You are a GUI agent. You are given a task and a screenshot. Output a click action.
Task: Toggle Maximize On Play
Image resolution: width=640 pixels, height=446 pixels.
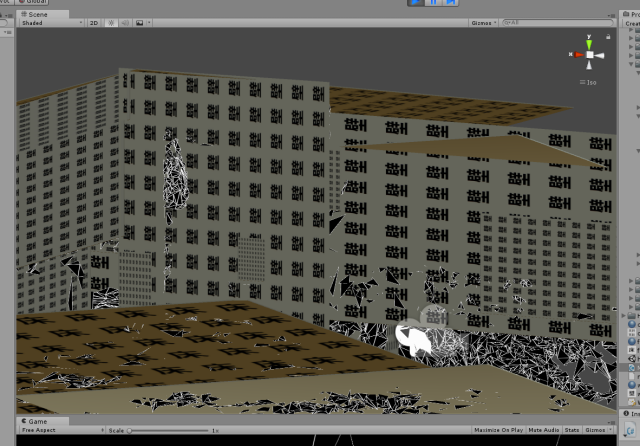(x=498, y=430)
